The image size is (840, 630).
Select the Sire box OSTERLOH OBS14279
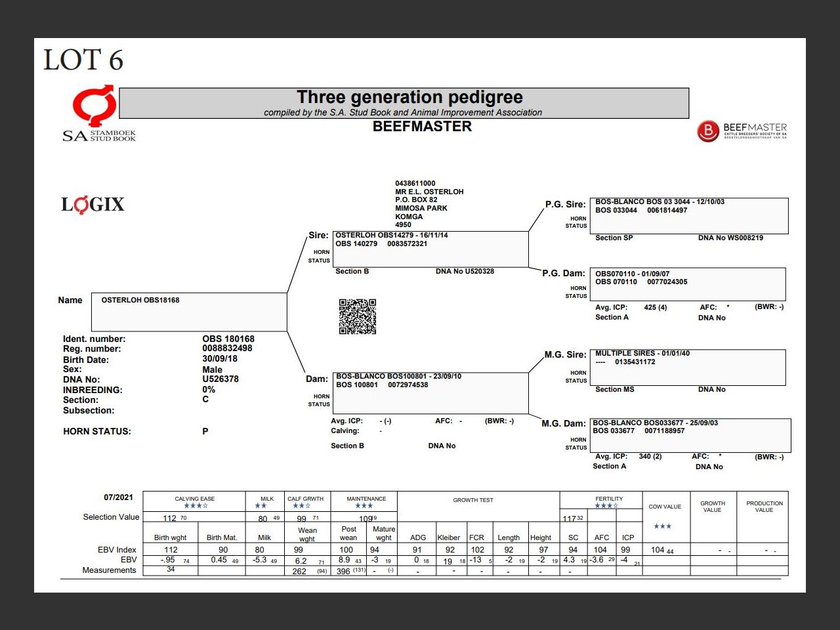pyautogui.click(x=430, y=249)
